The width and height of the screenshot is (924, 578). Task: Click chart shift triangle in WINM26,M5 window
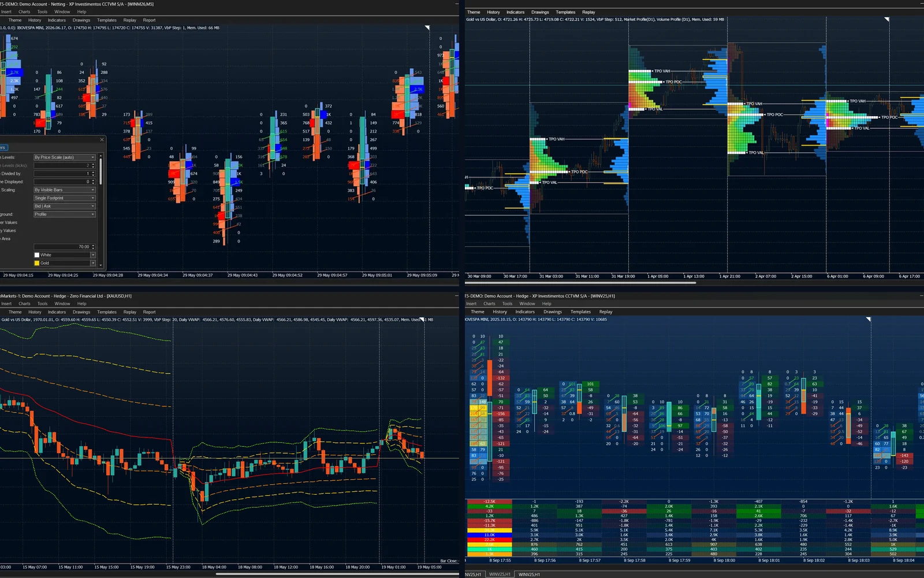click(427, 27)
